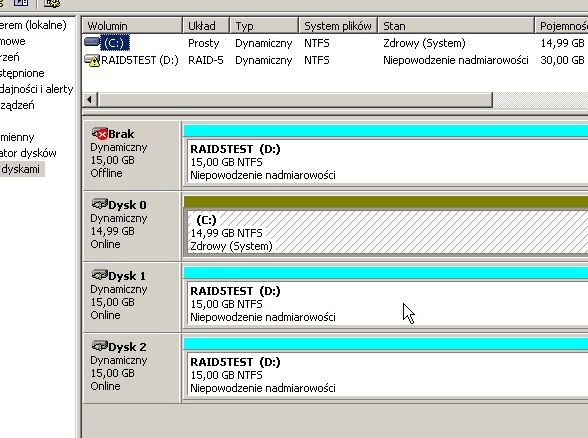Open the disk management tree item 'dyskami'

pos(21,169)
